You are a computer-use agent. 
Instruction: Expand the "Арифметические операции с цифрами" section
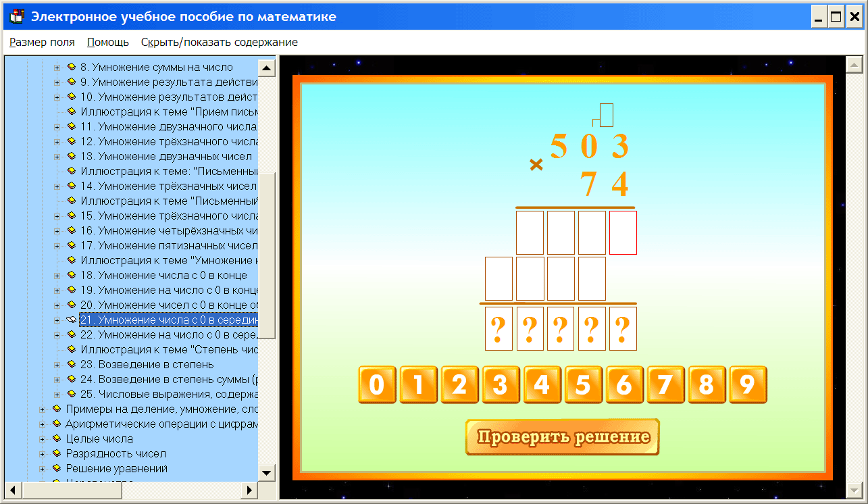42,424
